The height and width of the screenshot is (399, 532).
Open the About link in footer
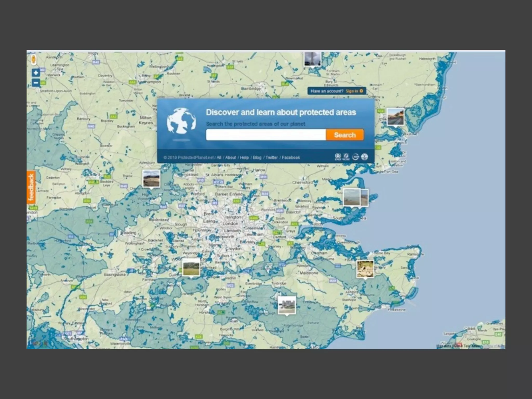tap(230, 157)
